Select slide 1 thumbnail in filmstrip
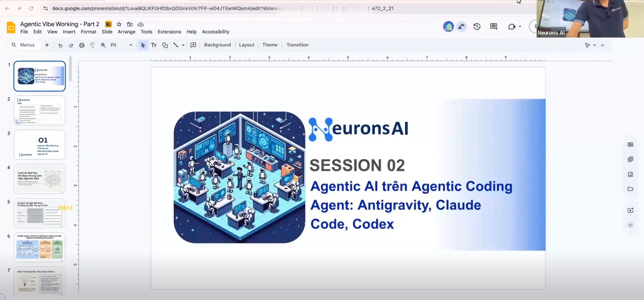 point(39,76)
